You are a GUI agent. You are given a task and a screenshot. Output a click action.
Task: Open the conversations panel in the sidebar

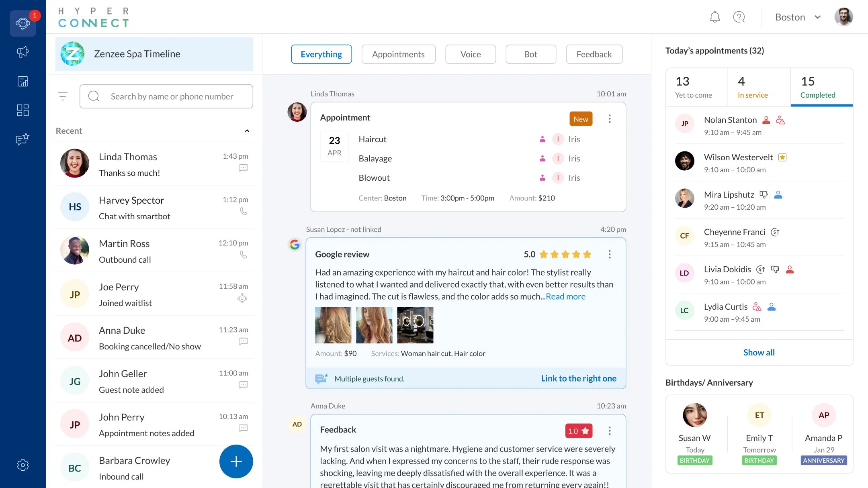23,23
